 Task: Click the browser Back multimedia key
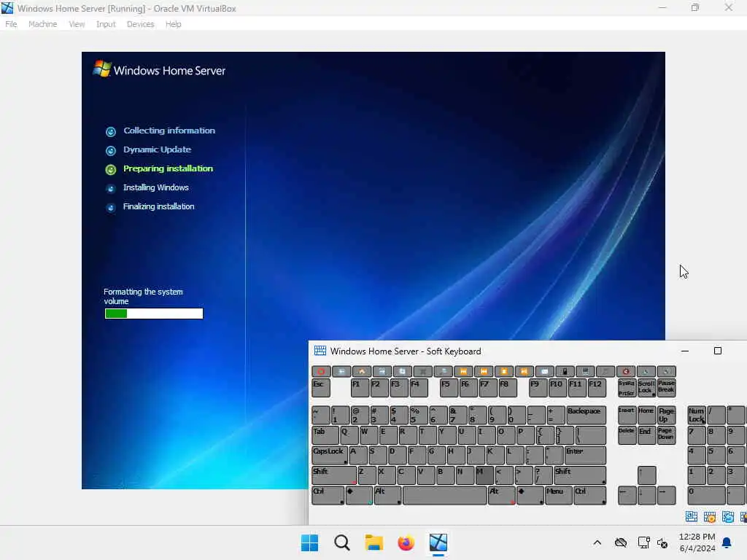341,371
